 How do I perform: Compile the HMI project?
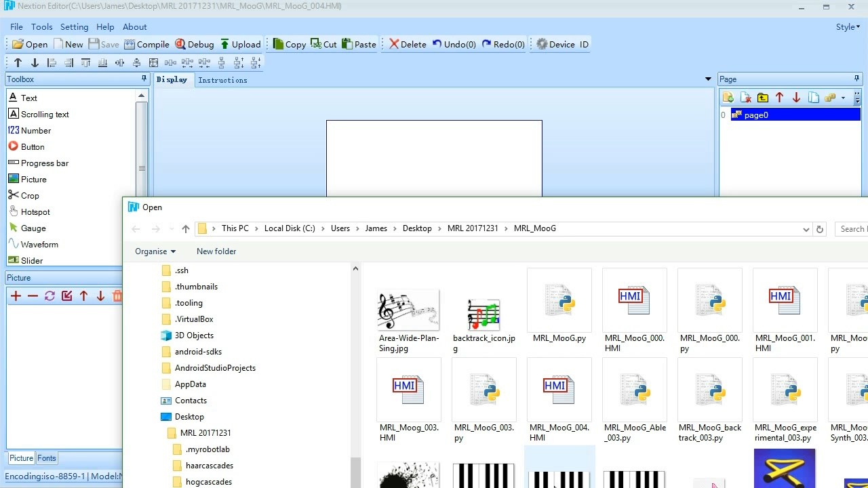tap(146, 44)
